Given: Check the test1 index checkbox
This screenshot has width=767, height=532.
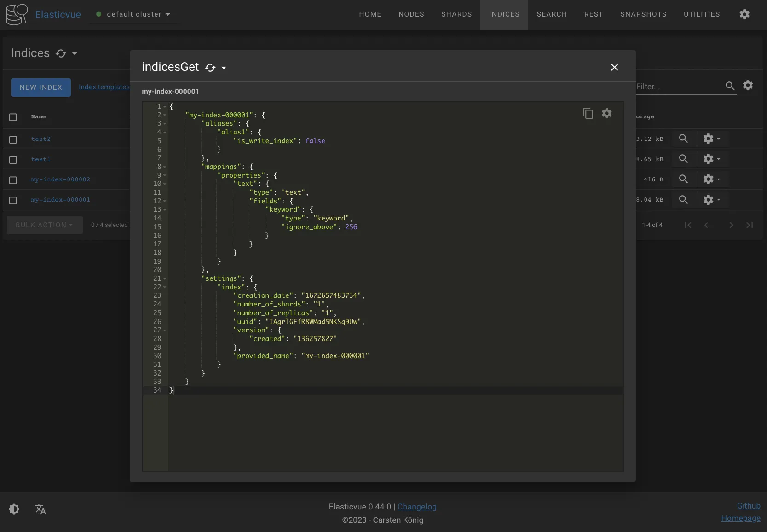Looking at the screenshot, I should 13,160.
